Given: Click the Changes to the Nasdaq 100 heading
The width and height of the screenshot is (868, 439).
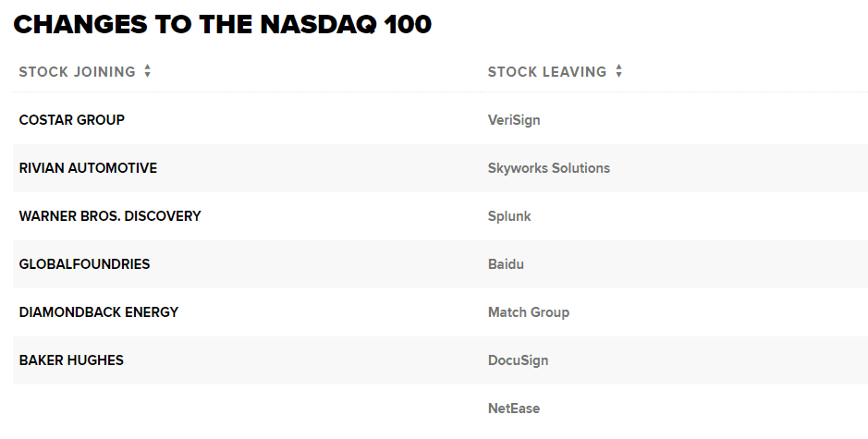Looking at the screenshot, I should [x=222, y=25].
